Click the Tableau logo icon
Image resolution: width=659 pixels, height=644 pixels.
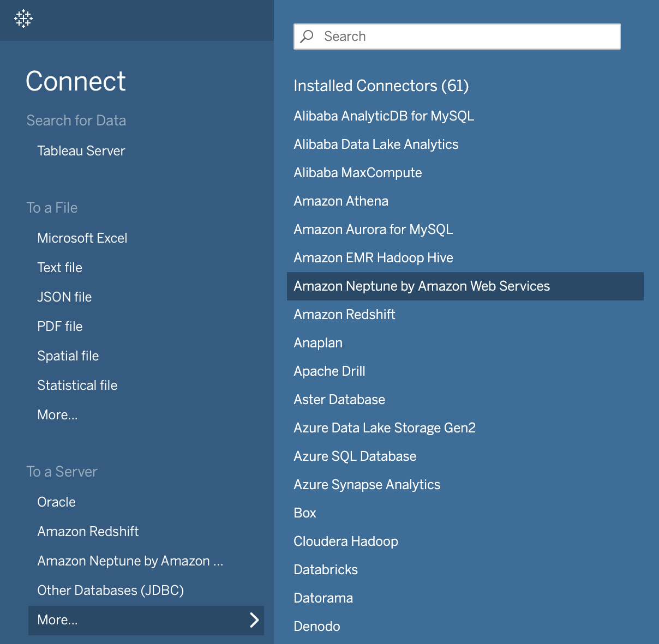pyautogui.click(x=23, y=19)
